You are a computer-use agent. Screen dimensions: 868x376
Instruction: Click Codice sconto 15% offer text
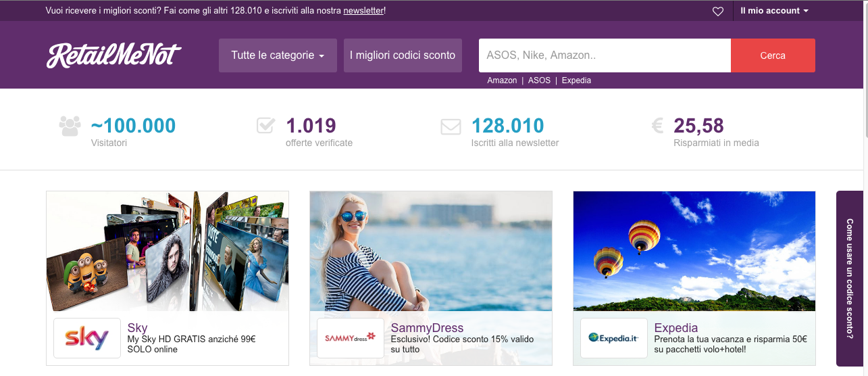coord(462,344)
